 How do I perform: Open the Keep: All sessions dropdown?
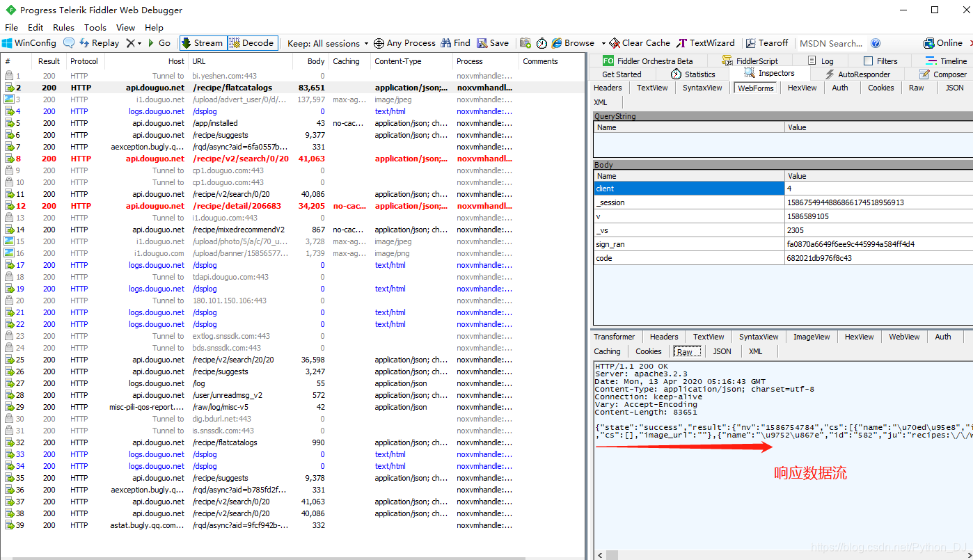[x=328, y=43]
